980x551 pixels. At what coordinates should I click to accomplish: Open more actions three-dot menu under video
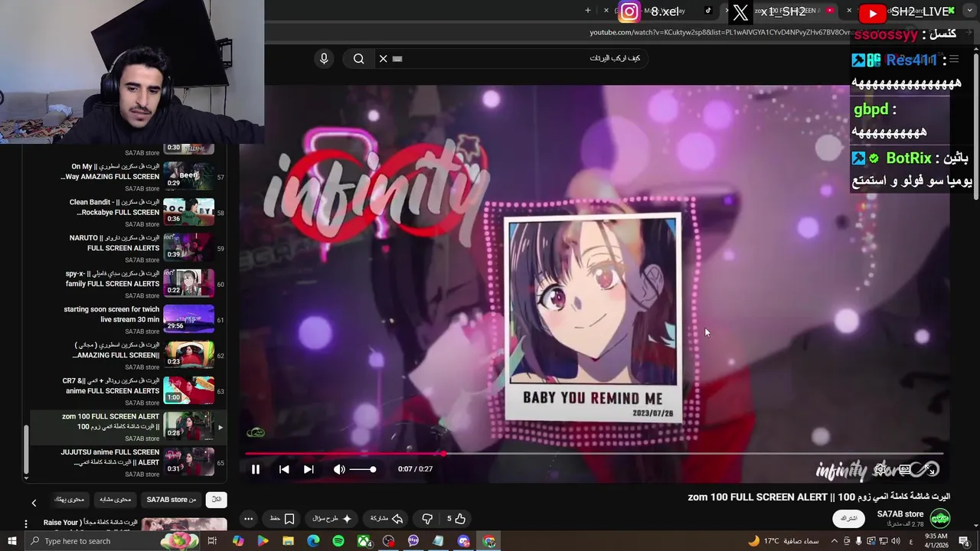(x=248, y=519)
